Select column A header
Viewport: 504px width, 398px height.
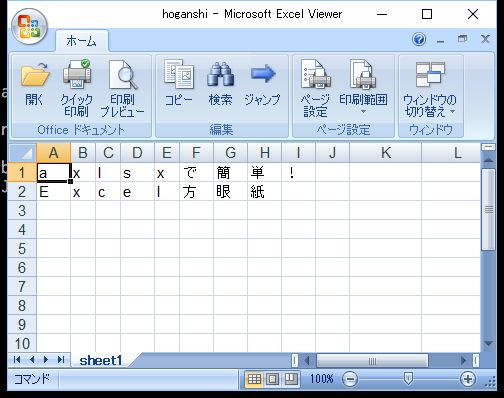53,153
